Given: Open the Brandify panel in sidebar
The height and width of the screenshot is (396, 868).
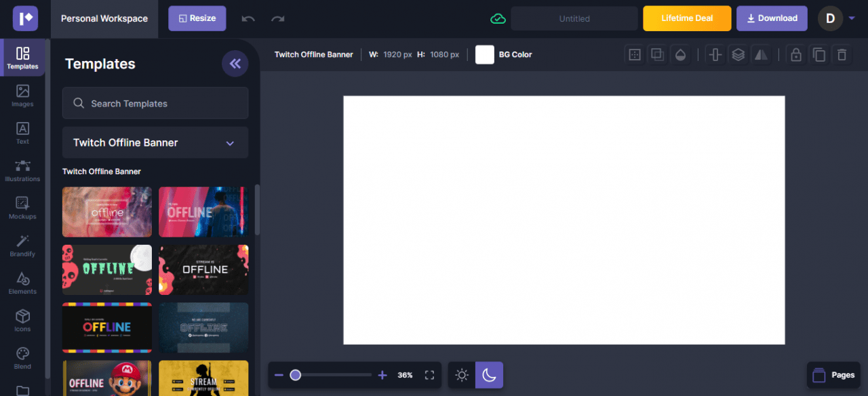Looking at the screenshot, I should (x=22, y=245).
